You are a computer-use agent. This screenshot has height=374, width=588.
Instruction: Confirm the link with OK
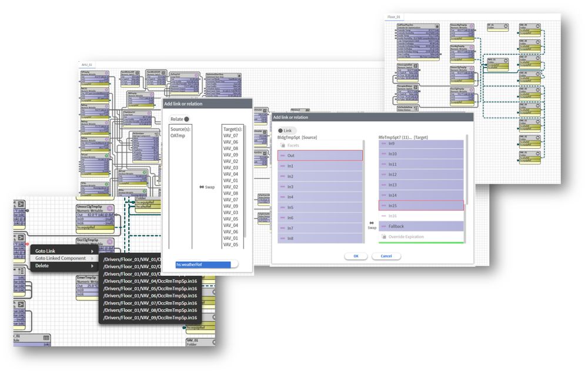[356, 256]
